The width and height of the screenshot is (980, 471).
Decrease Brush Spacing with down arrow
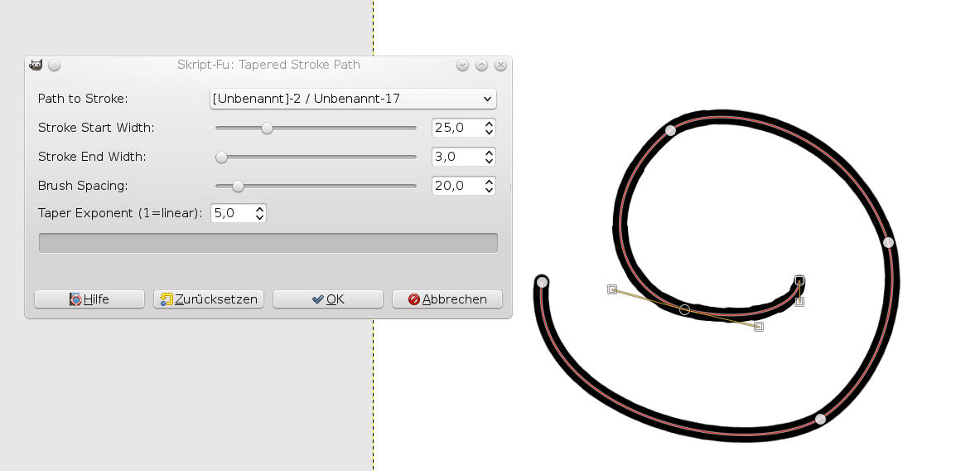490,190
